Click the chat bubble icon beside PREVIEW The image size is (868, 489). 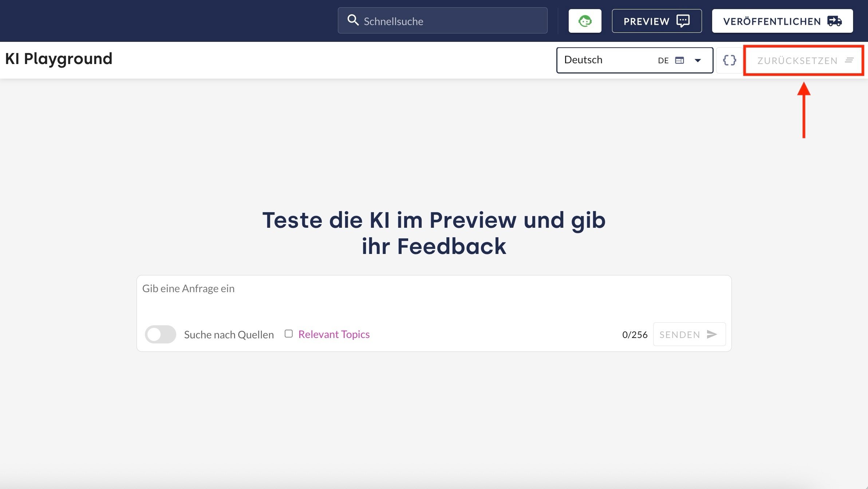click(683, 21)
